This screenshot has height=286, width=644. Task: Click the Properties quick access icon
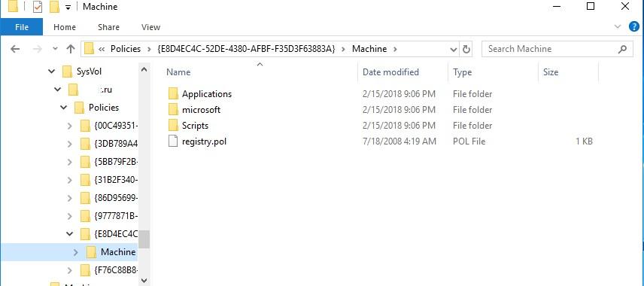(38, 7)
